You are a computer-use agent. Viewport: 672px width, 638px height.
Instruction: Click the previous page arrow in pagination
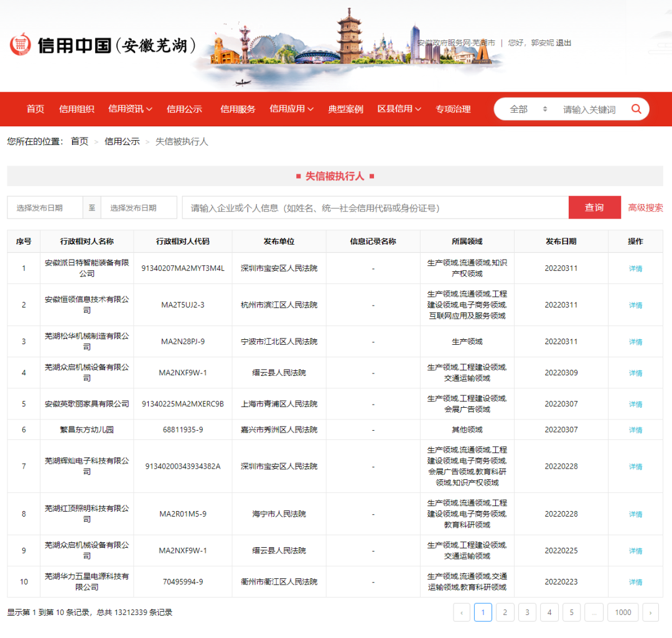[462, 612]
